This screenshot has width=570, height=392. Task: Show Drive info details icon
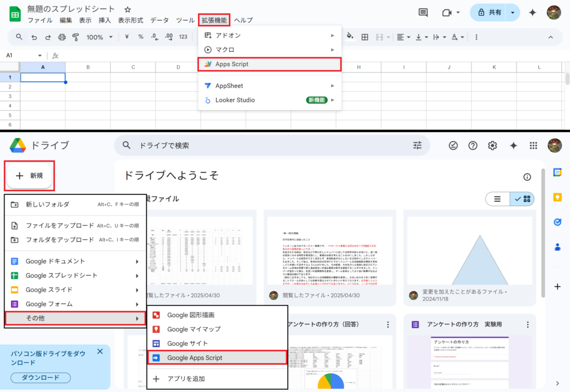(x=527, y=177)
